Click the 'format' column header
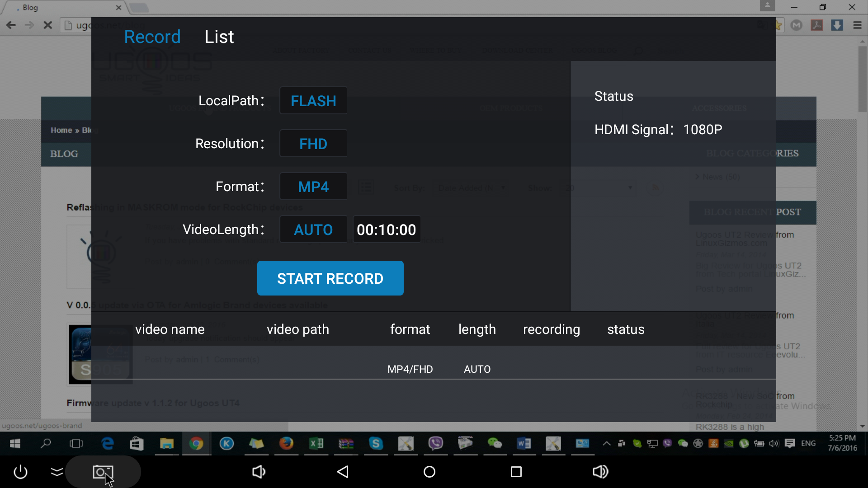 coord(410,329)
